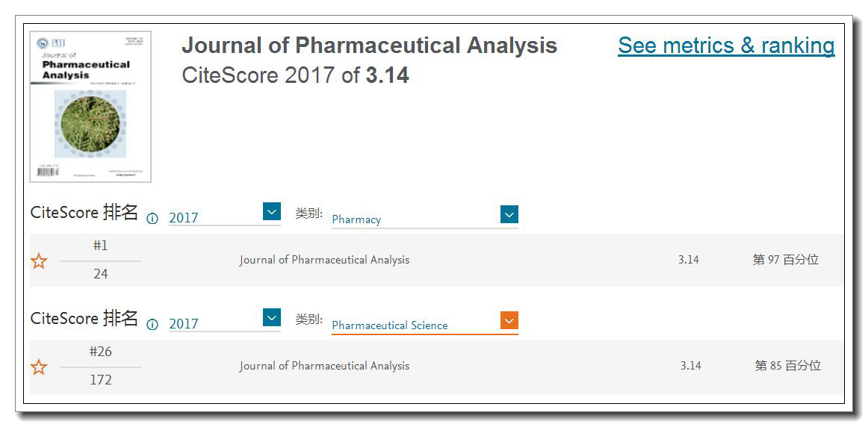
Task: Expand the first 2017 year dropdown
Action: (x=272, y=211)
